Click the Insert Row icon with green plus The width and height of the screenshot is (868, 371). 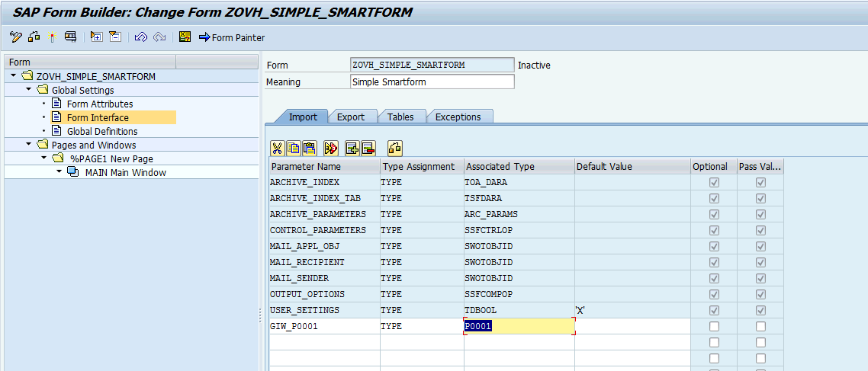click(352, 149)
